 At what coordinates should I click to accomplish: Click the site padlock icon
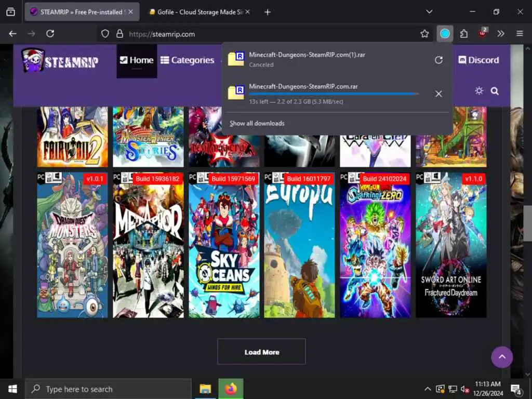pos(119,34)
